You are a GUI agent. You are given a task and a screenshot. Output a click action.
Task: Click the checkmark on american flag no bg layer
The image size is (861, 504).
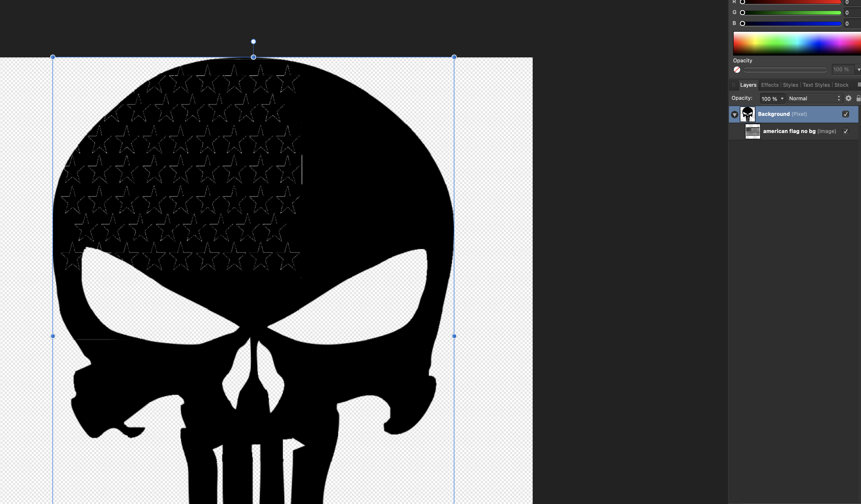[845, 131]
